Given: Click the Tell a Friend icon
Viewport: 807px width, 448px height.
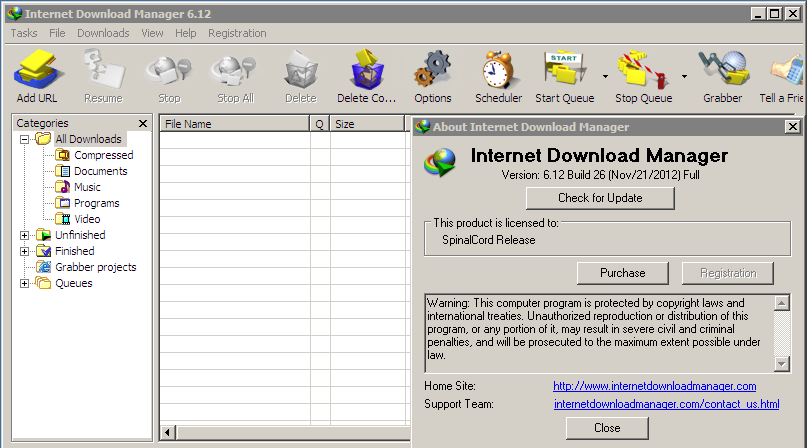Looking at the screenshot, I should point(787,71).
